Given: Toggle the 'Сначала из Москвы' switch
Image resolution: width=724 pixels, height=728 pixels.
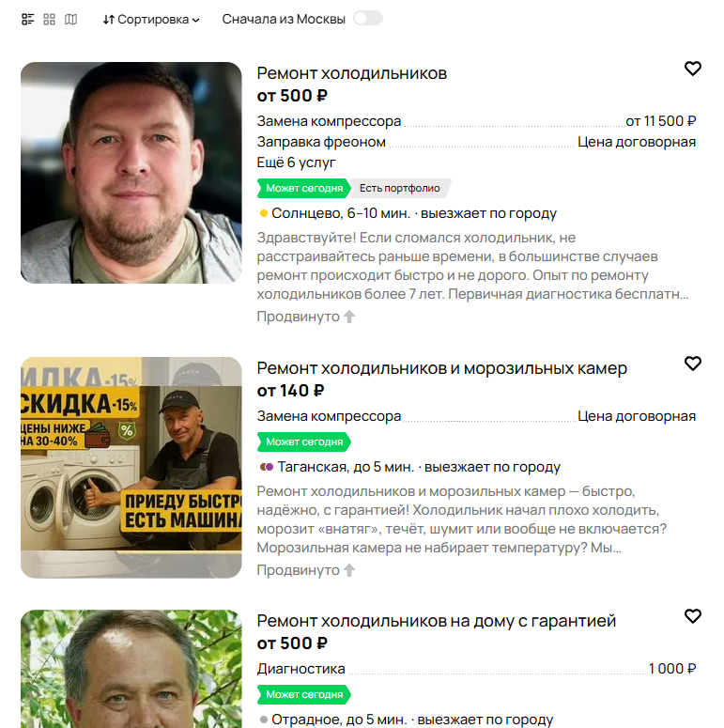Looking at the screenshot, I should click(x=367, y=19).
